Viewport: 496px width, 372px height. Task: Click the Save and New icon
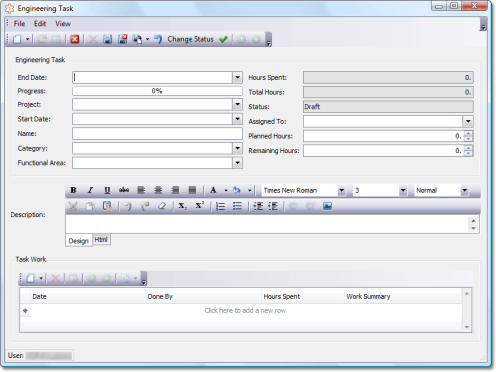point(137,39)
